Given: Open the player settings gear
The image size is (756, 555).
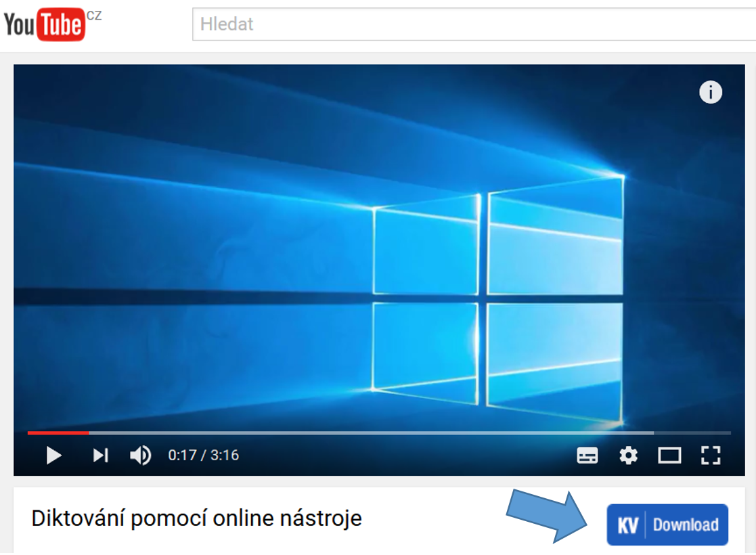Looking at the screenshot, I should (x=628, y=456).
